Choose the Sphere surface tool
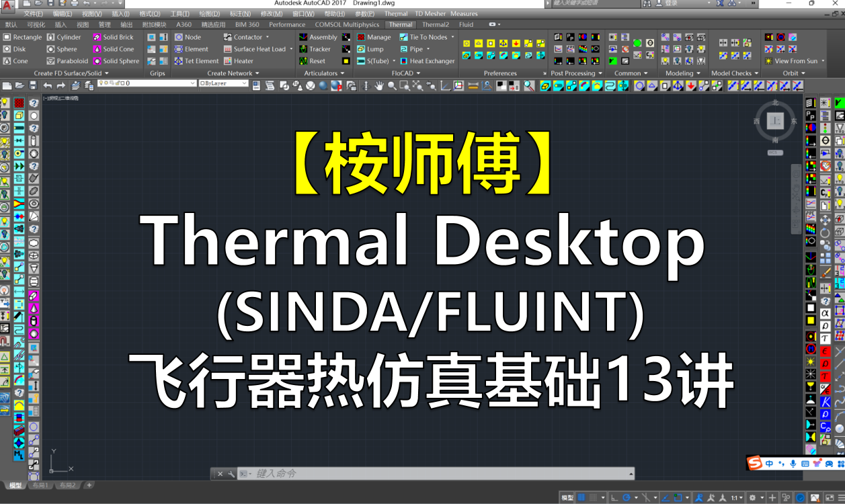This screenshot has height=504, width=845. (61, 49)
